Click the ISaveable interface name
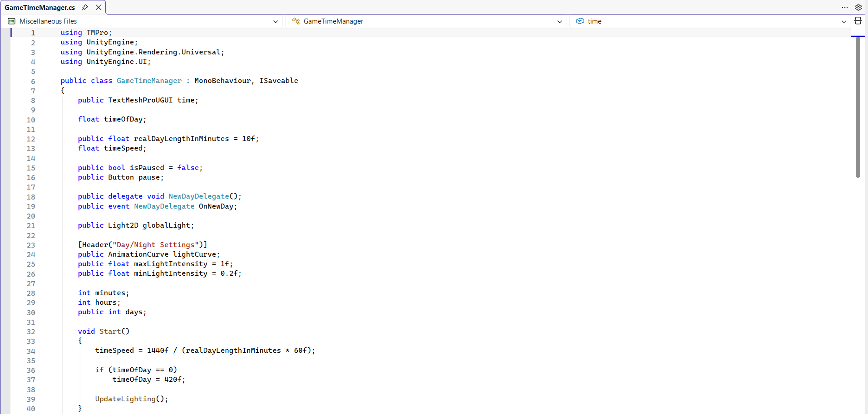Viewport: 868px width, 414px height. coord(279,81)
